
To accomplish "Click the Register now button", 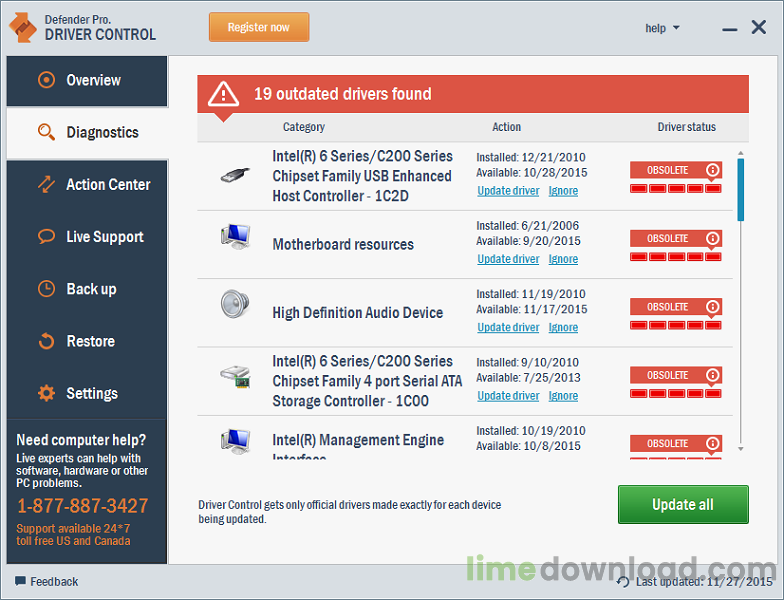I will [x=259, y=27].
